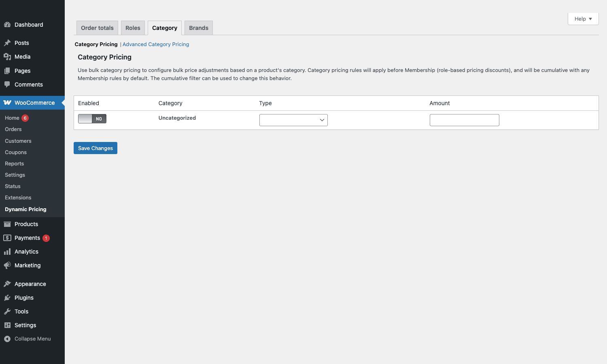
Task: Click the Products archive icon
Action: [7, 224]
